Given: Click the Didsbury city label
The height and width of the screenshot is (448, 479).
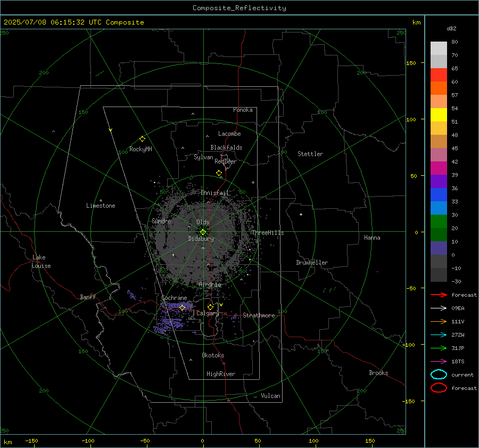Looking at the screenshot, I should pos(201,239).
